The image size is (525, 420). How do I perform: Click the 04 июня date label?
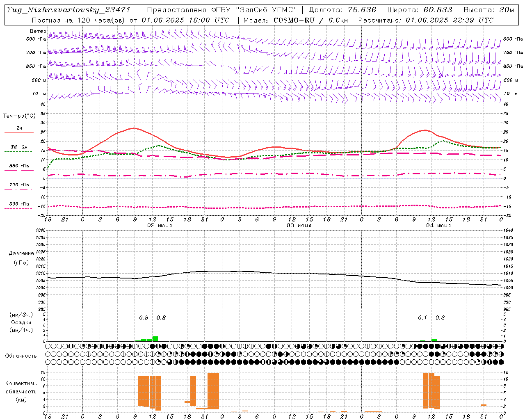(x=438, y=226)
